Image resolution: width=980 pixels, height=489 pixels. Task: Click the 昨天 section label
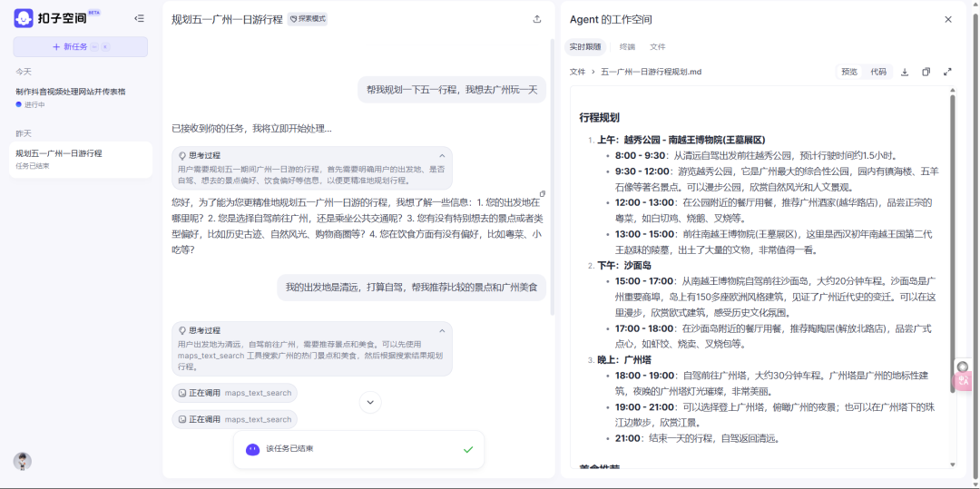pyautogui.click(x=24, y=133)
